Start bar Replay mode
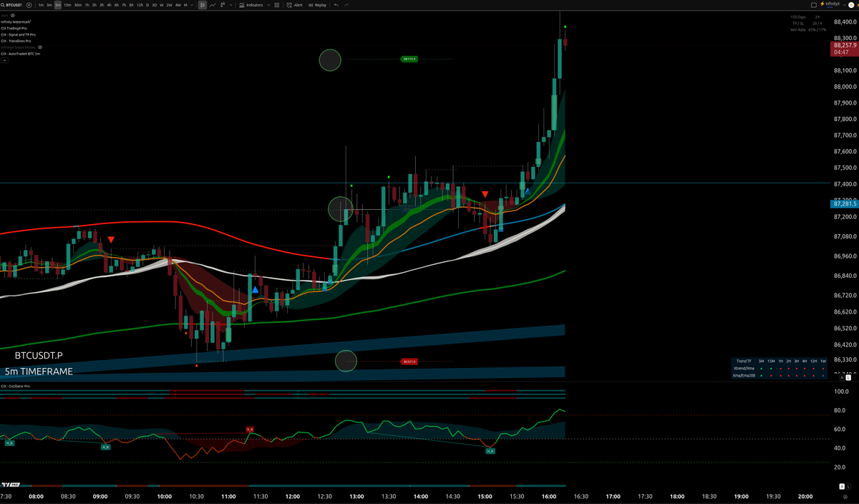 pyautogui.click(x=317, y=5)
